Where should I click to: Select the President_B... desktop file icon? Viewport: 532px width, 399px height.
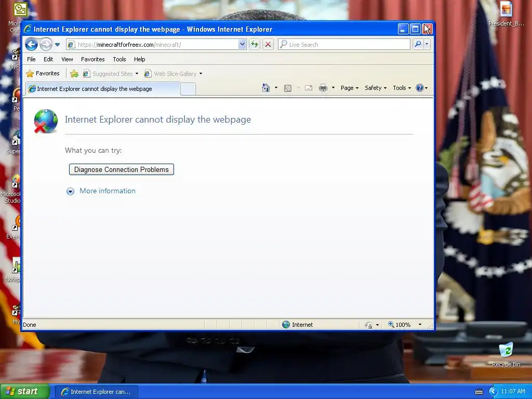coord(506,14)
